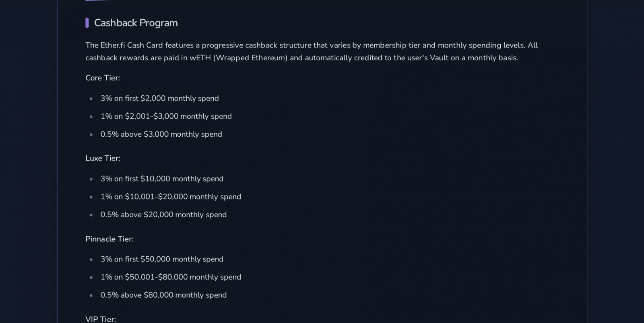Click the word "Vault" in the intro paragraph

coord(439,58)
